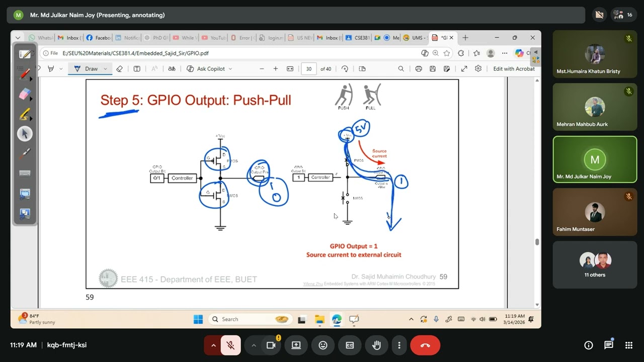Viewport: 644px width, 362px height.
Task: Toggle the Page view icon
Action: pyautogui.click(x=362, y=69)
